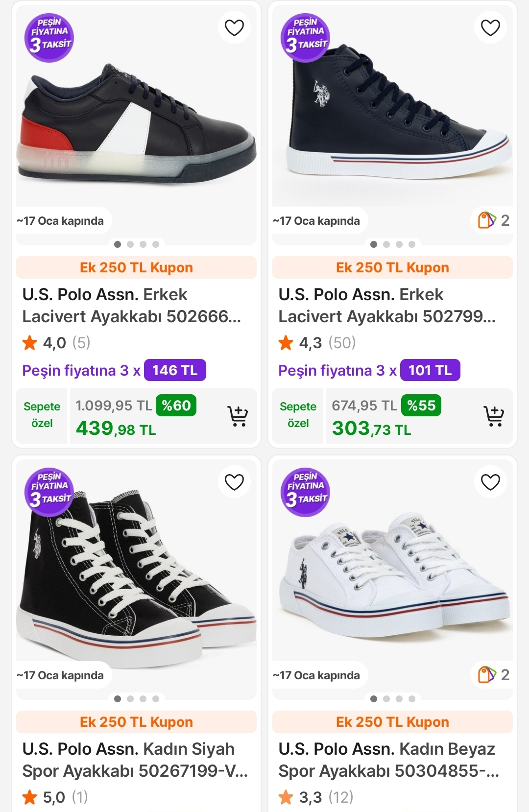Open the navy low-top sneaker product image
529x812 pixels.
click(x=136, y=122)
